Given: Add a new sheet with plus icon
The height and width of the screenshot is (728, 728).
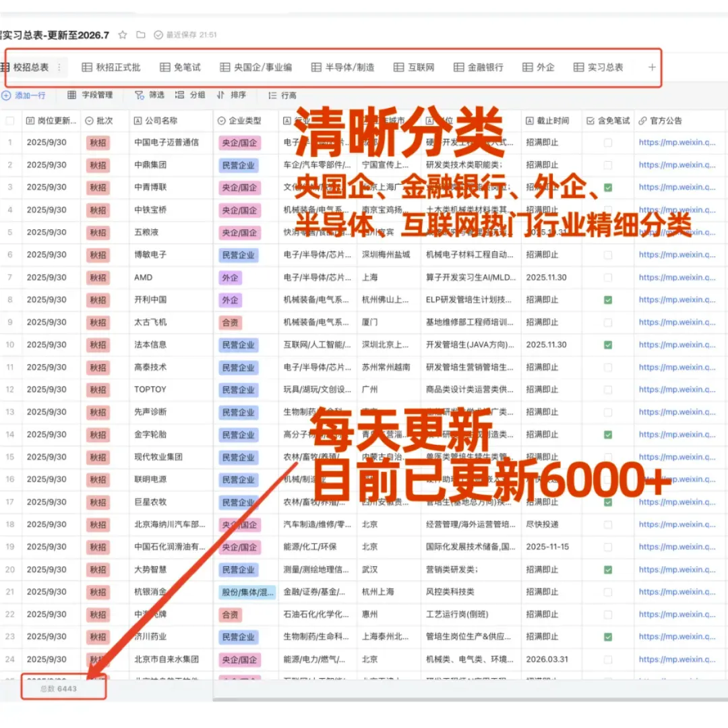Looking at the screenshot, I should [652, 67].
